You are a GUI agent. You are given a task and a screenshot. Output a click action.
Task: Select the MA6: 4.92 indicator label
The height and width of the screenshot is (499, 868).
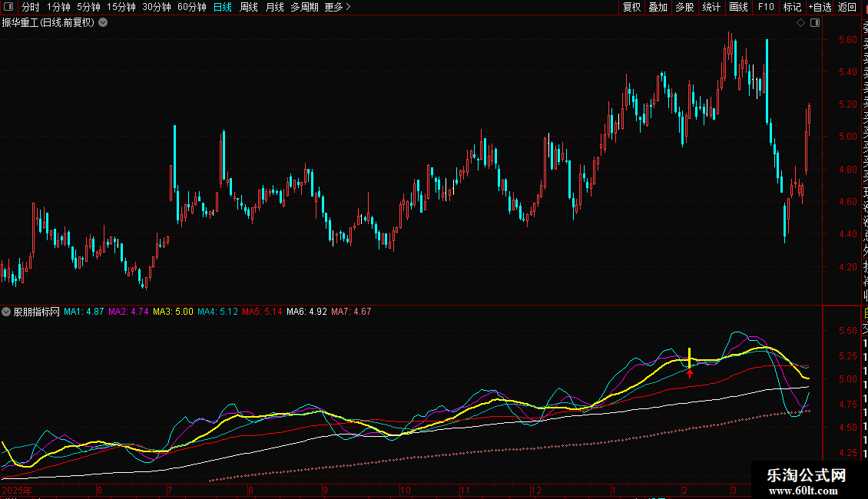[306, 312]
